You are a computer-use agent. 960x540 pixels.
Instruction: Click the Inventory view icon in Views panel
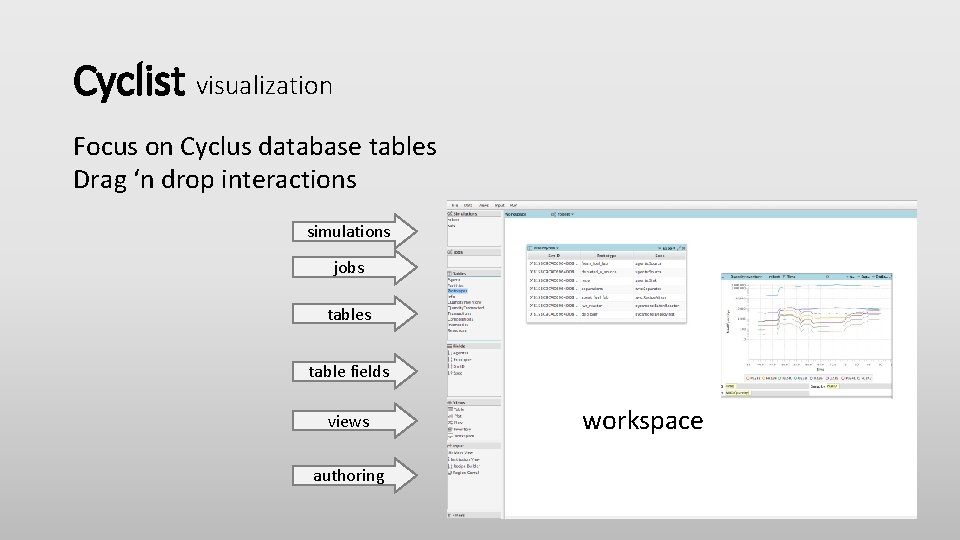click(x=451, y=429)
